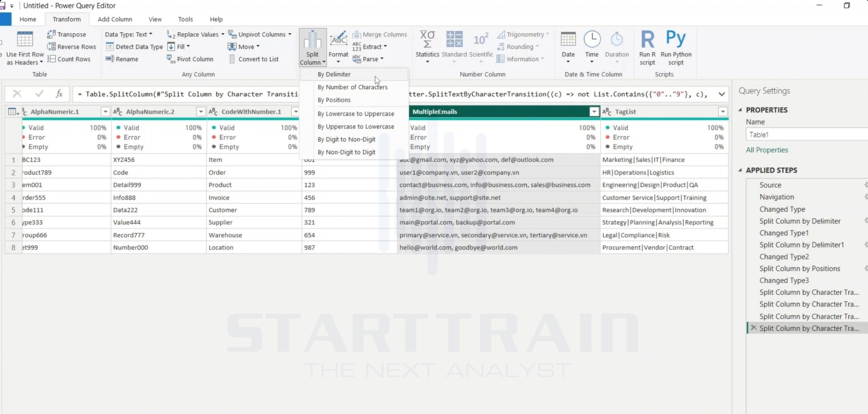Select the MultipleEmails column header

coord(499,112)
